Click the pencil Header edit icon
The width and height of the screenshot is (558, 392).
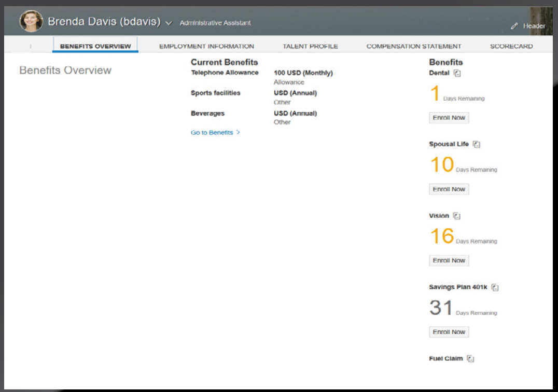tap(514, 26)
